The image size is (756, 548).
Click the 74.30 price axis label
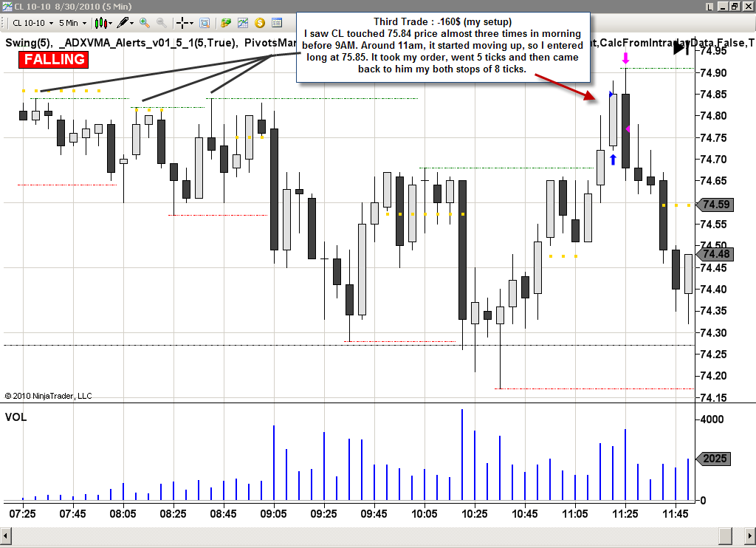[x=713, y=332]
